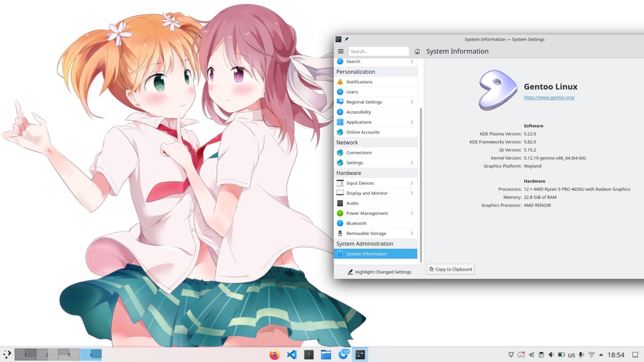Click the System Settings taskbar entry
Image resolution: width=644 pixels, height=362 pixels.
click(360, 354)
